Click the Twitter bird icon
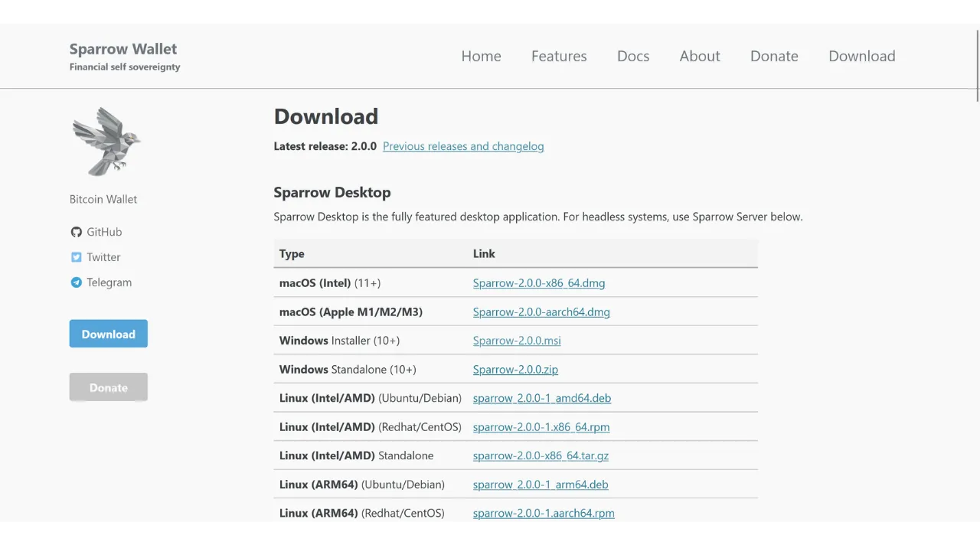Screen dimensions: 980x545 tap(76, 257)
